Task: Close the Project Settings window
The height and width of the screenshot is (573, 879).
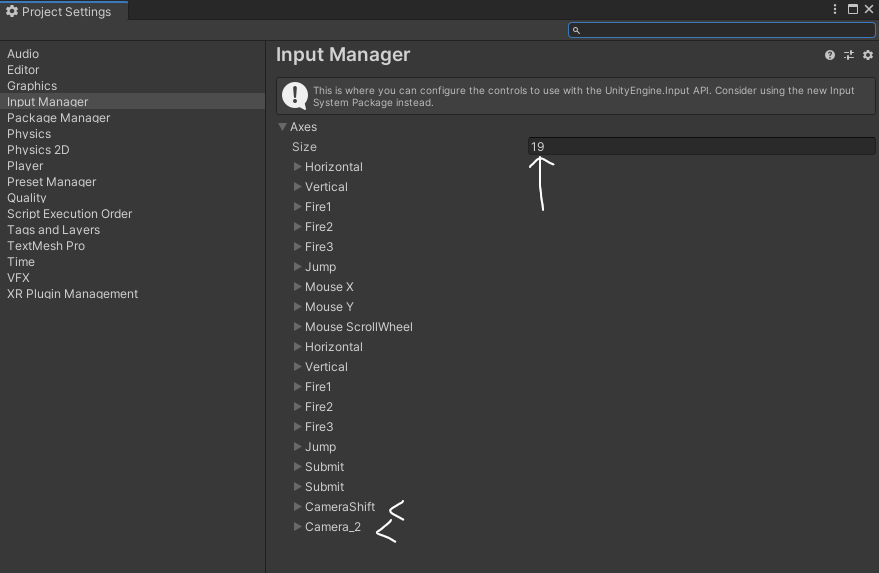Action: point(869,9)
